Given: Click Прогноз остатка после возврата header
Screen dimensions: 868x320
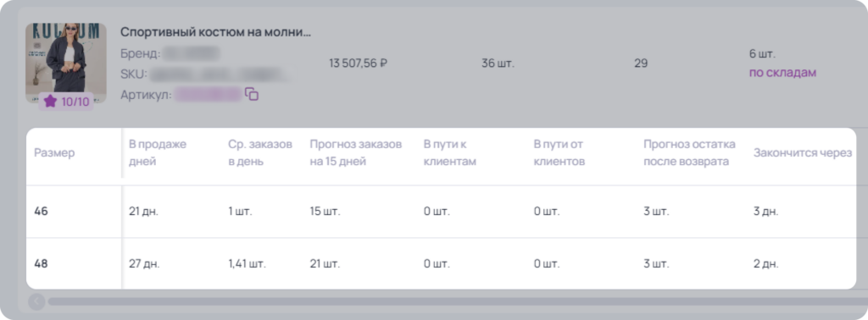Looking at the screenshot, I should pyautogui.click(x=689, y=153).
